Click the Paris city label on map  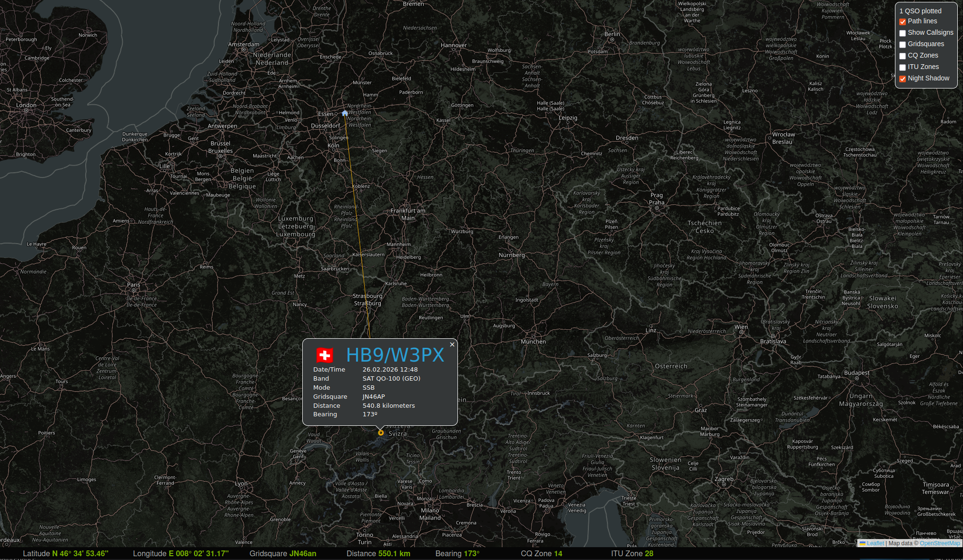tap(134, 285)
